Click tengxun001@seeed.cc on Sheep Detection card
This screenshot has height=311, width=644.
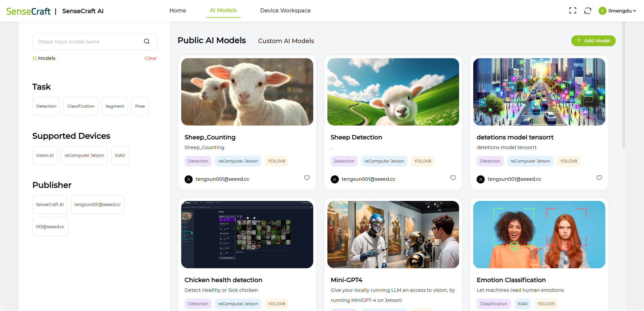click(x=368, y=179)
